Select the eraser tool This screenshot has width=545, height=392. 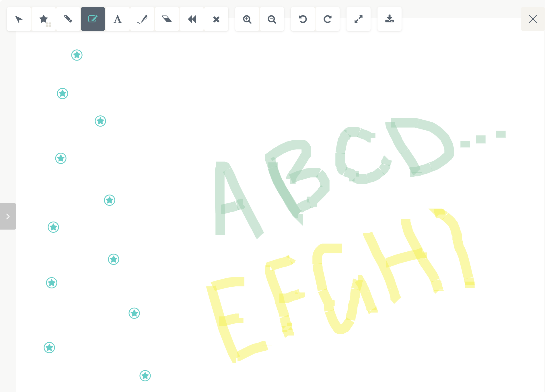click(x=167, y=19)
